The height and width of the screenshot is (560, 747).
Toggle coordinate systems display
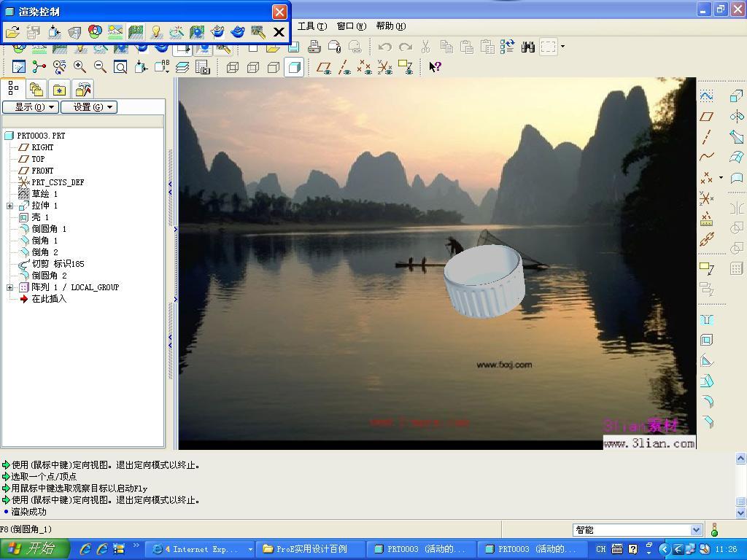[385, 67]
